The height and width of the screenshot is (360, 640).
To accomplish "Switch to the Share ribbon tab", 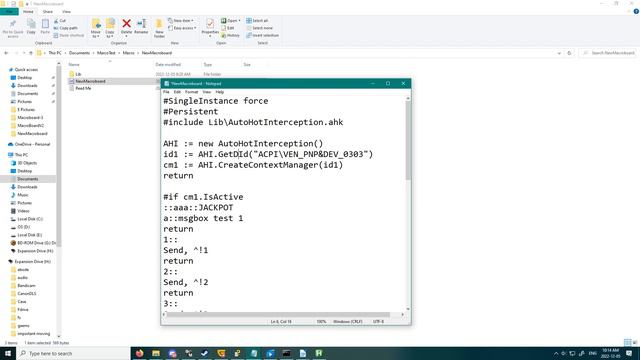I will 48,11.
